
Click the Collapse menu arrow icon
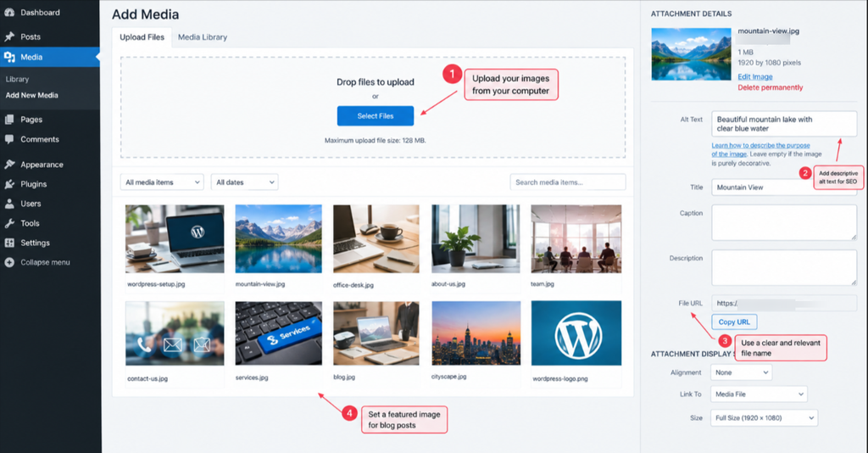coord(9,262)
